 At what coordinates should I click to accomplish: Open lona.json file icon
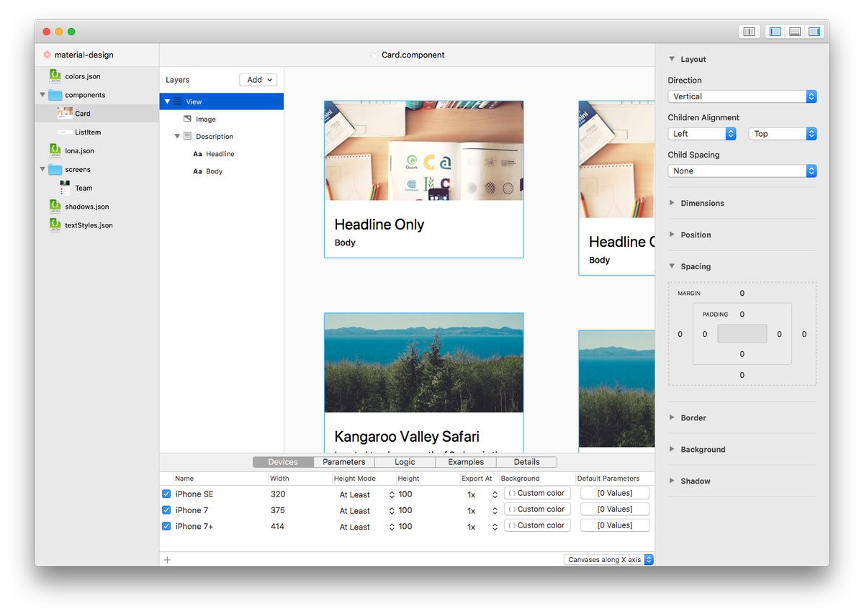click(55, 150)
